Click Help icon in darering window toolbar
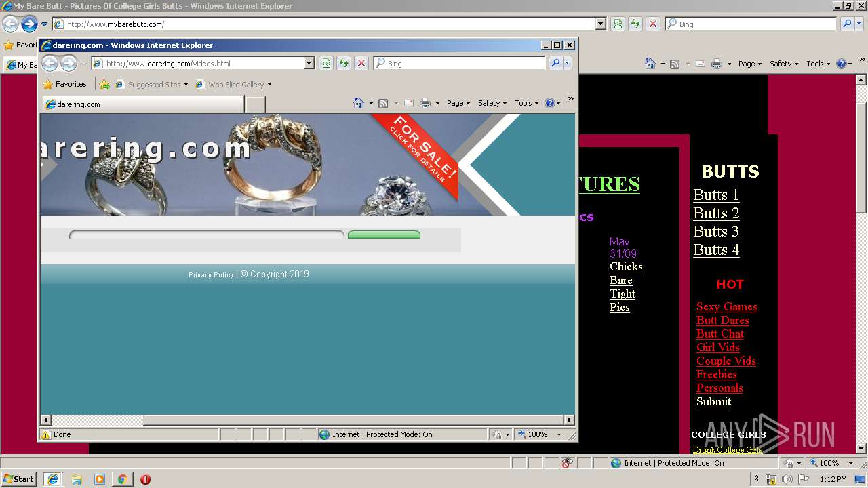 click(x=549, y=103)
